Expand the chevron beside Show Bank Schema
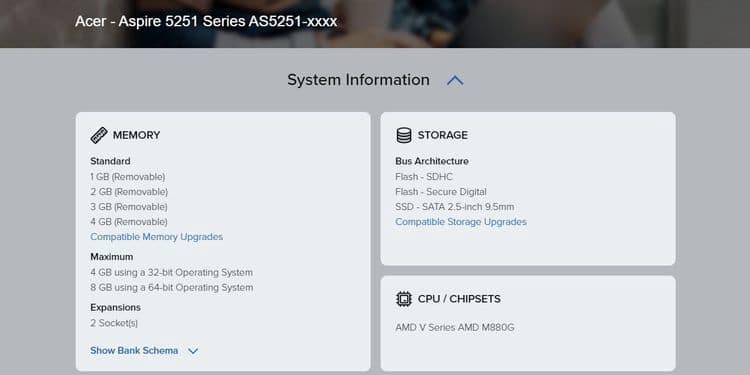This screenshot has width=750, height=375. (193, 351)
